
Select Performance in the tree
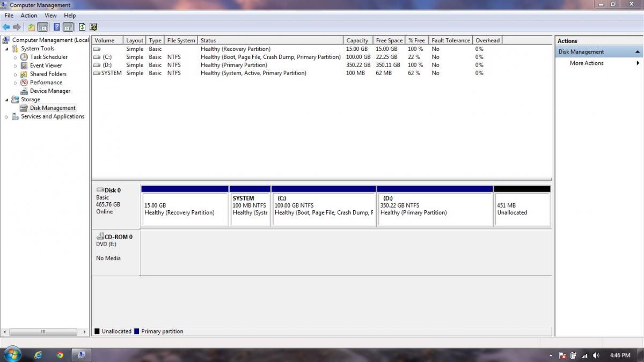point(46,83)
